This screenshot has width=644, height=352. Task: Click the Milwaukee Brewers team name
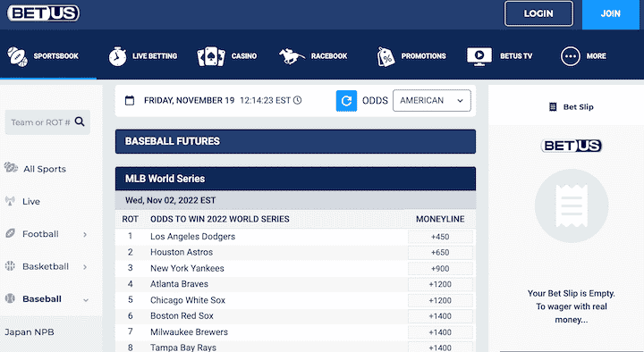[189, 331]
